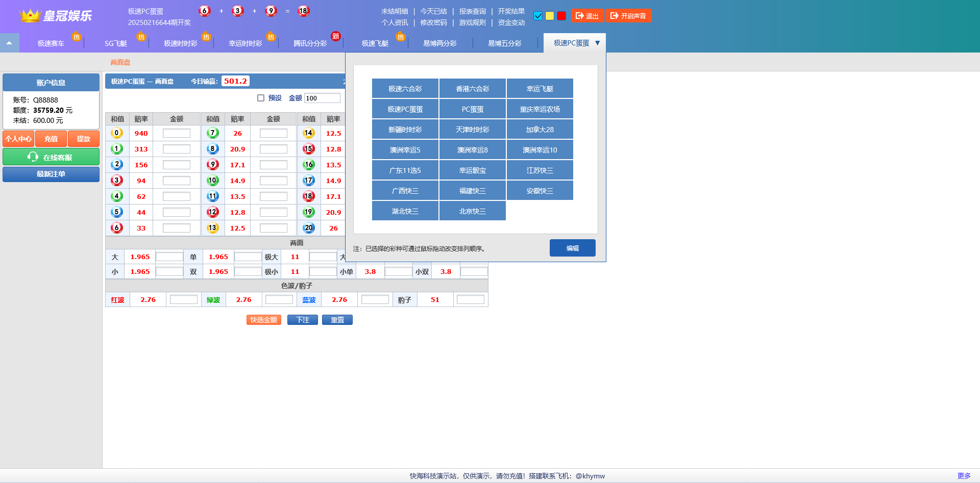Click the ball icon for sum 12

pyautogui.click(x=213, y=212)
